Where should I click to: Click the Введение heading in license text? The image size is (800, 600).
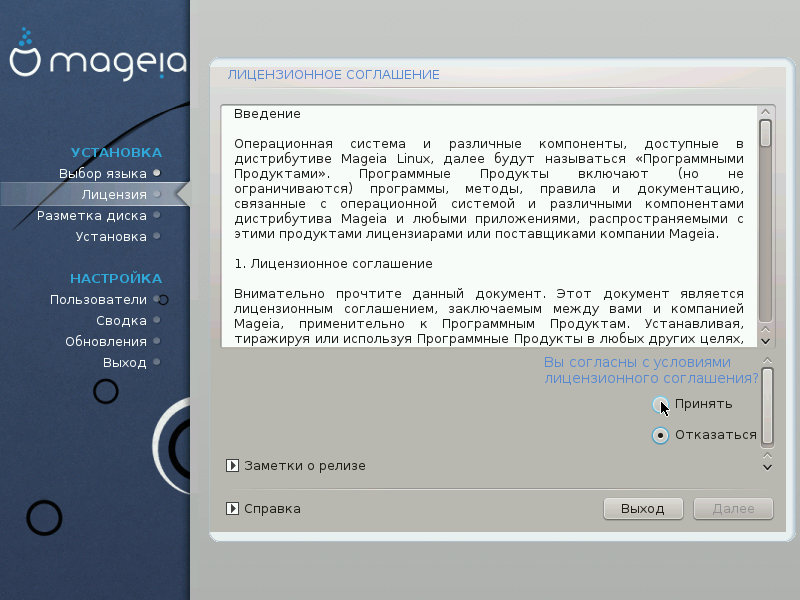coord(267,113)
